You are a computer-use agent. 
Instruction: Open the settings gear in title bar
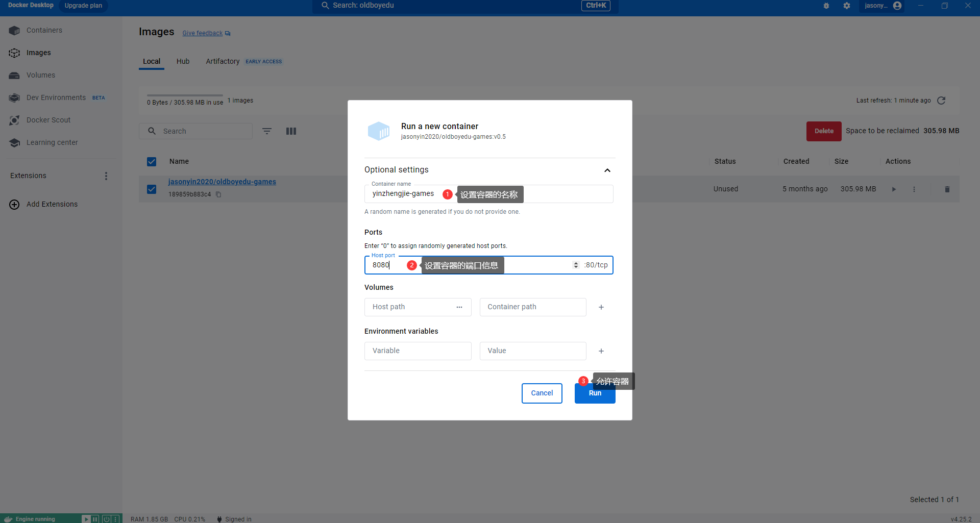click(x=847, y=6)
